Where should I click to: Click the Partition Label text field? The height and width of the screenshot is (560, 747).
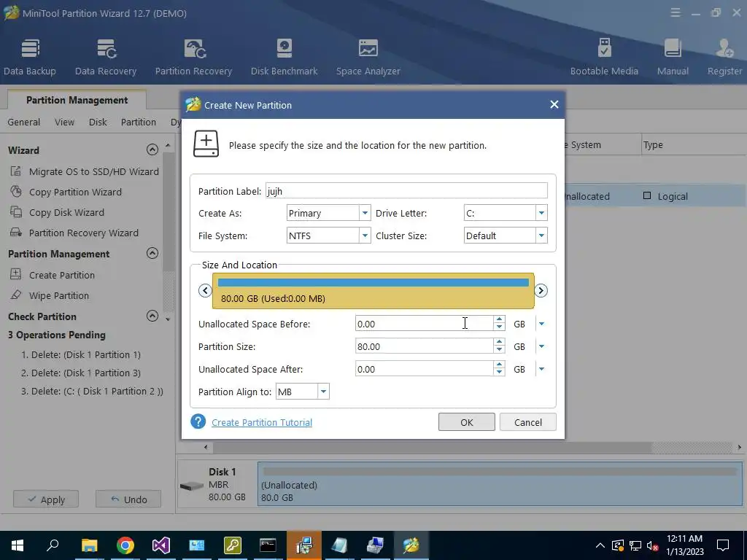(406, 190)
